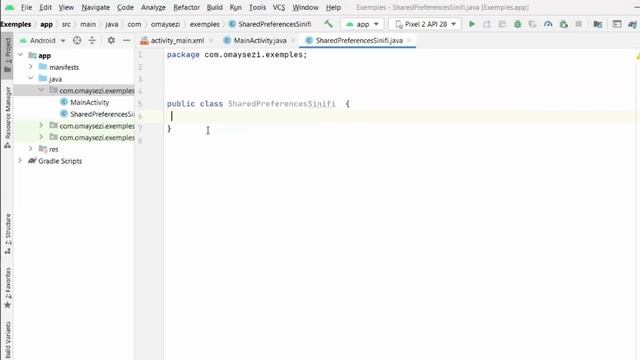The height and width of the screenshot is (360, 640).
Task: Hide the Project panel with minus icon
Action: [x=127, y=40]
